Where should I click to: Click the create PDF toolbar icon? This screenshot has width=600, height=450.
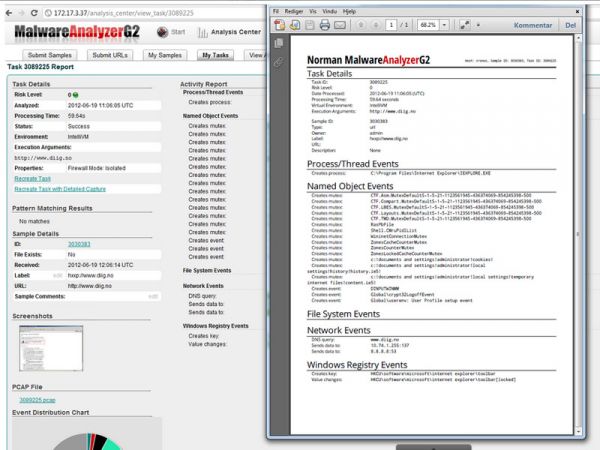pyautogui.click(x=280, y=25)
